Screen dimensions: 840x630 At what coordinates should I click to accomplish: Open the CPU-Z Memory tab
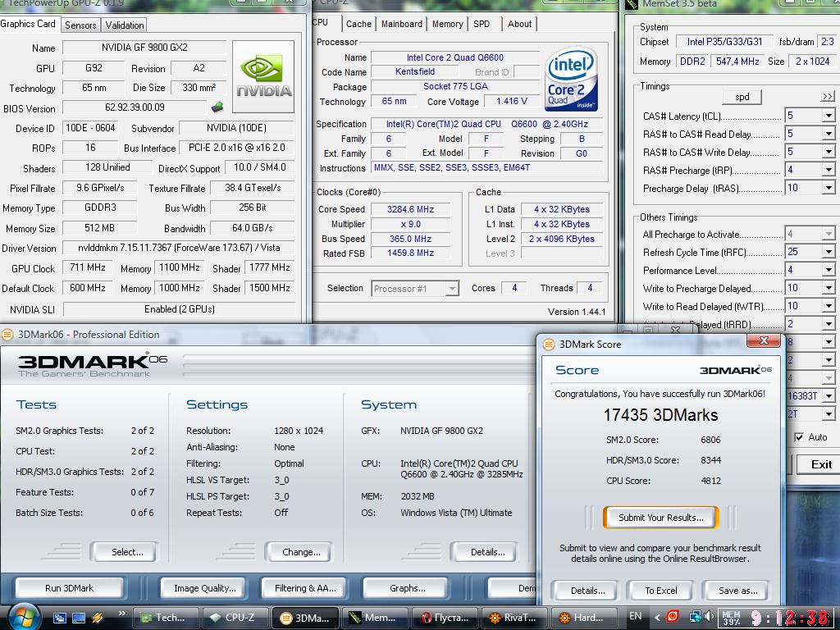447,24
